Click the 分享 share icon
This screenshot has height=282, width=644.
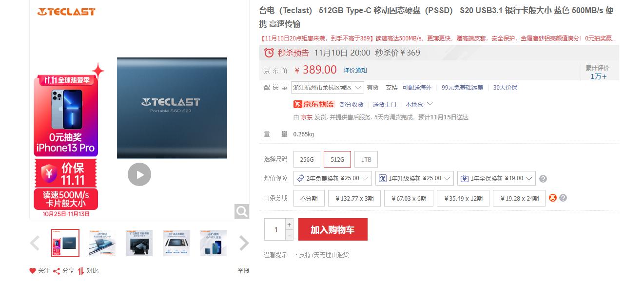click(57, 271)
